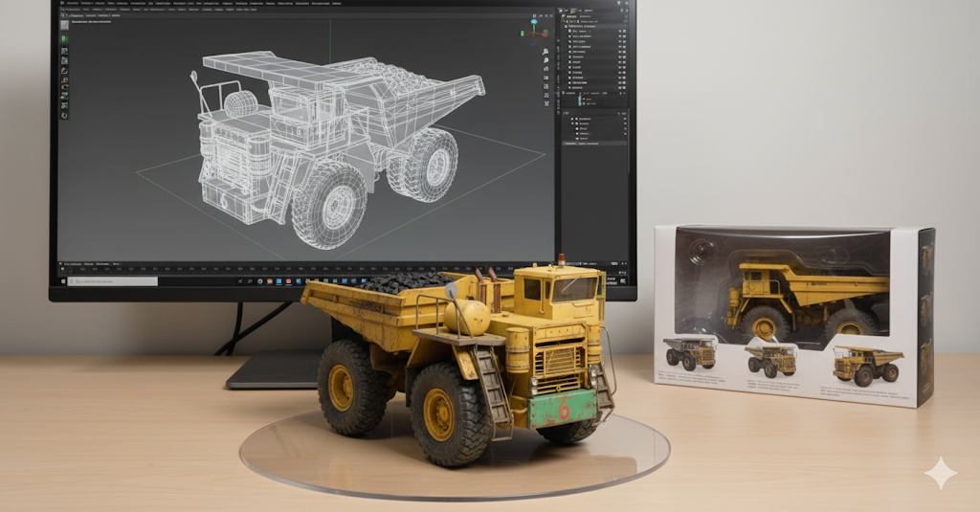Select the wireframe truck's front wheel
This screenshot has height=512, width=980.
(329, 205)
